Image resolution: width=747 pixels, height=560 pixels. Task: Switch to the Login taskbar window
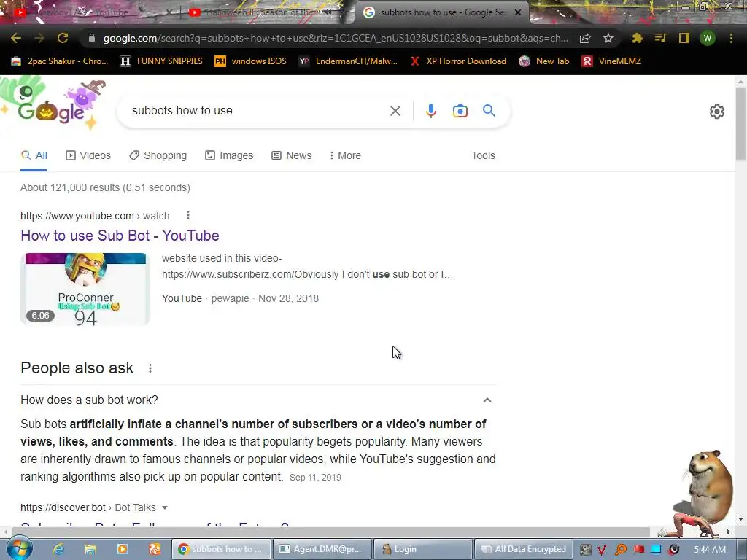click(x=423, y=549)
